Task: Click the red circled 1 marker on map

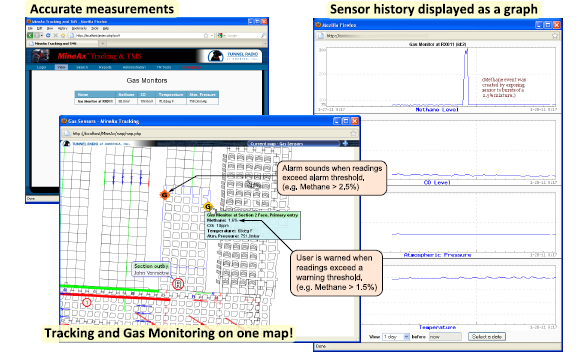Action: (x=87, y=302)
